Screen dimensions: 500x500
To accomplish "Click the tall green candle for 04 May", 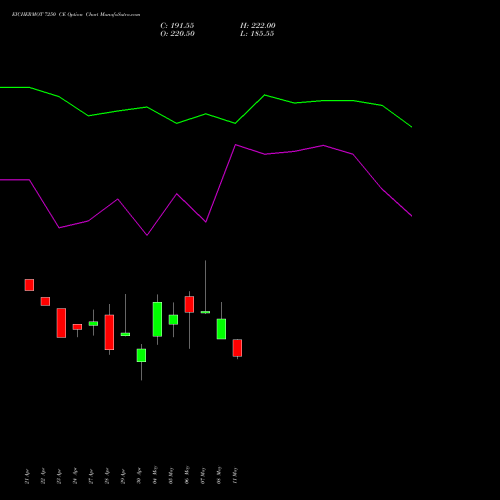I will pos(157,319).
